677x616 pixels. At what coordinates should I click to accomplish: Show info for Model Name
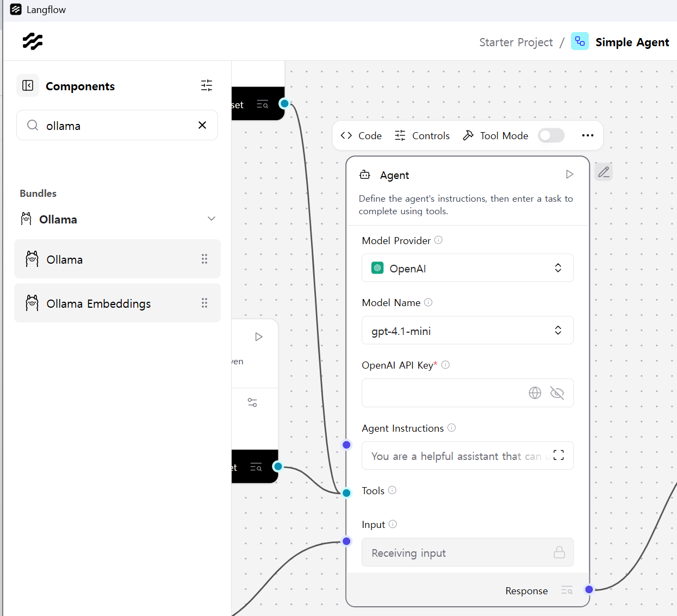pyautogui.click(x=428, y=302)
